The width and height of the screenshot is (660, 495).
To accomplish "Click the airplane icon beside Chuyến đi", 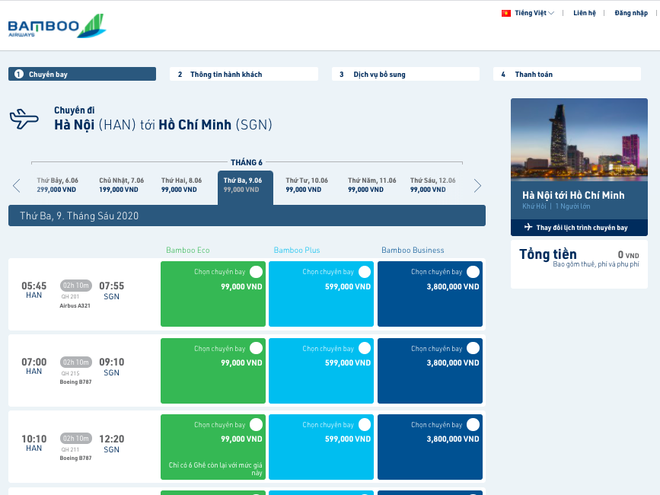I will coord(24,120).
